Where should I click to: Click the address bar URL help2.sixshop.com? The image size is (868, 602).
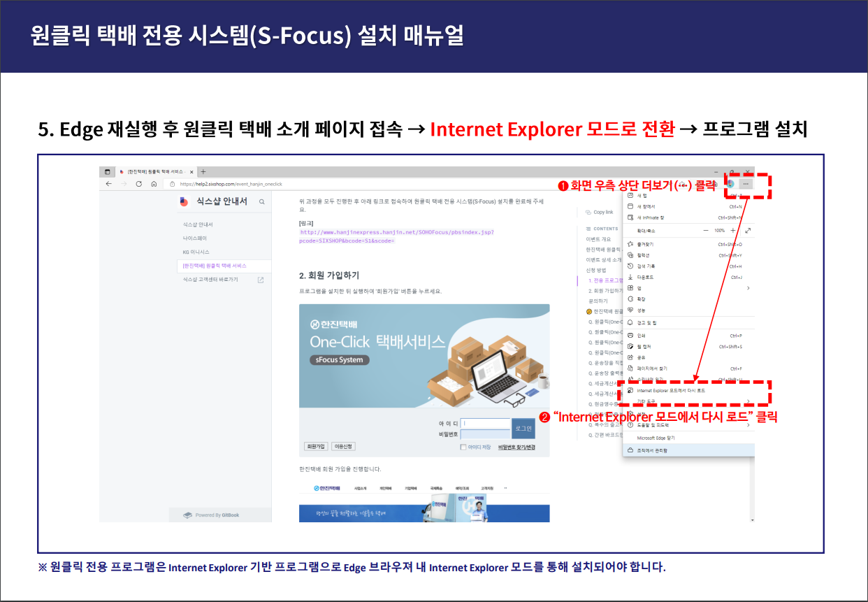coord(231,184)
